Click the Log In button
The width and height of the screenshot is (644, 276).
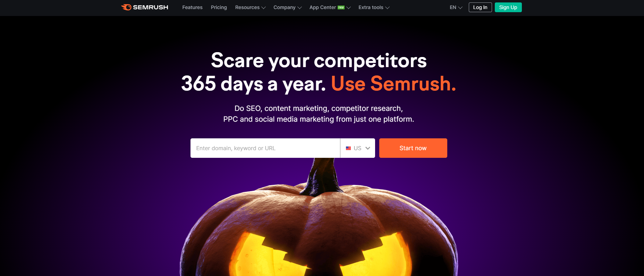pyautogui.click(x=480, y=7)
